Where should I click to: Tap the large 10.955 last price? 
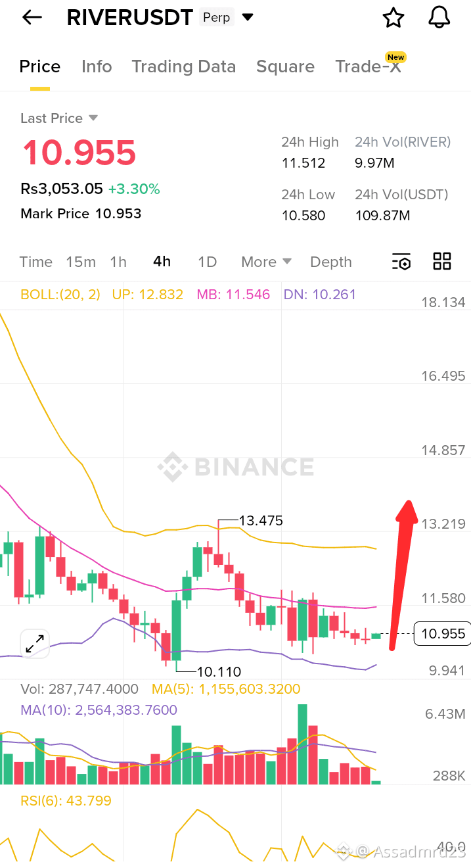tap(79, 153)
